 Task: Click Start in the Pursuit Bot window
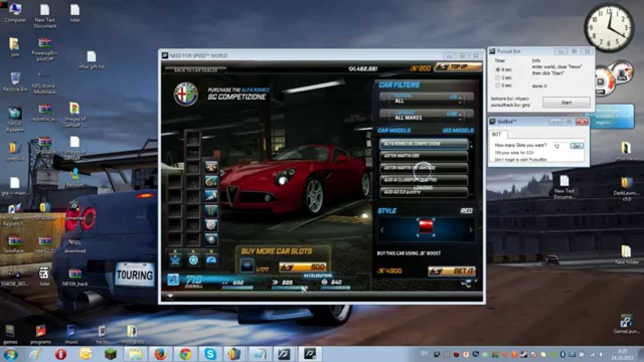tap(567, 103)
